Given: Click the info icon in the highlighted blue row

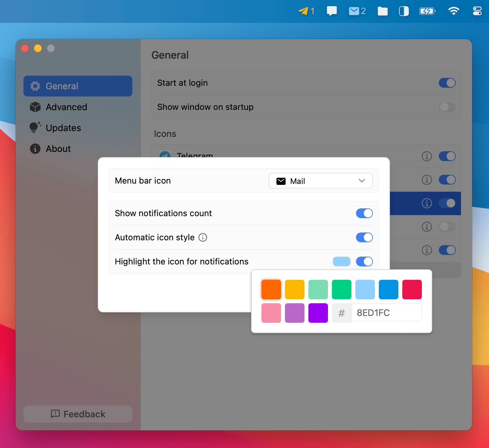Looking at the screenshot, I should click(427, 203).
